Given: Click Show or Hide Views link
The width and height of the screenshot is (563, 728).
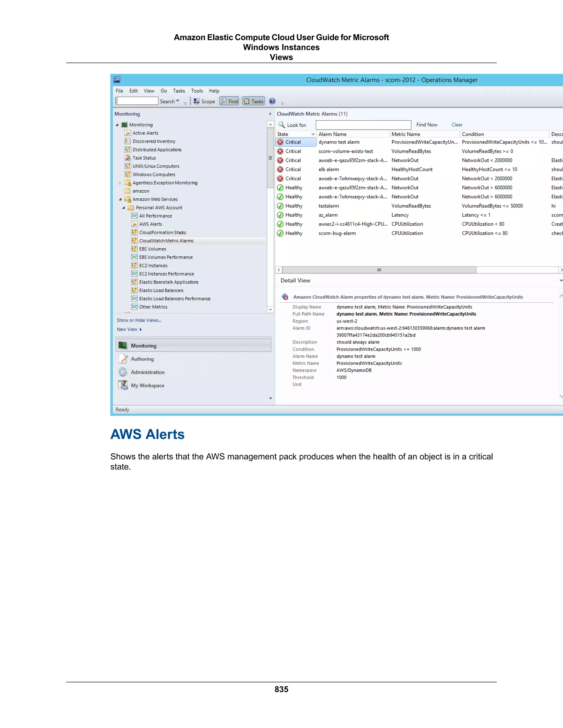Looking at the screenshot, I should [x=139, y=320].
